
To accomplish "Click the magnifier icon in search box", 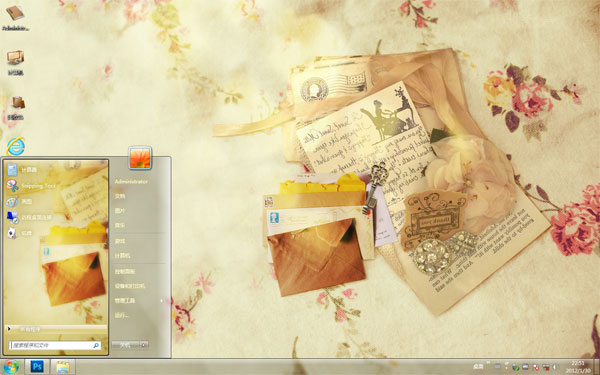I will tap(96, 346).
